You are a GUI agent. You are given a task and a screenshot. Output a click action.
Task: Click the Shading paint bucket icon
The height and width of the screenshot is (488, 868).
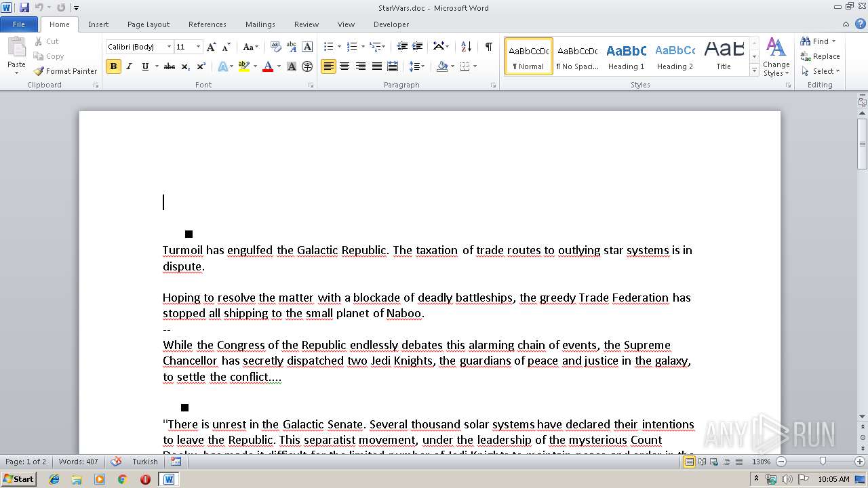[442, 66]
